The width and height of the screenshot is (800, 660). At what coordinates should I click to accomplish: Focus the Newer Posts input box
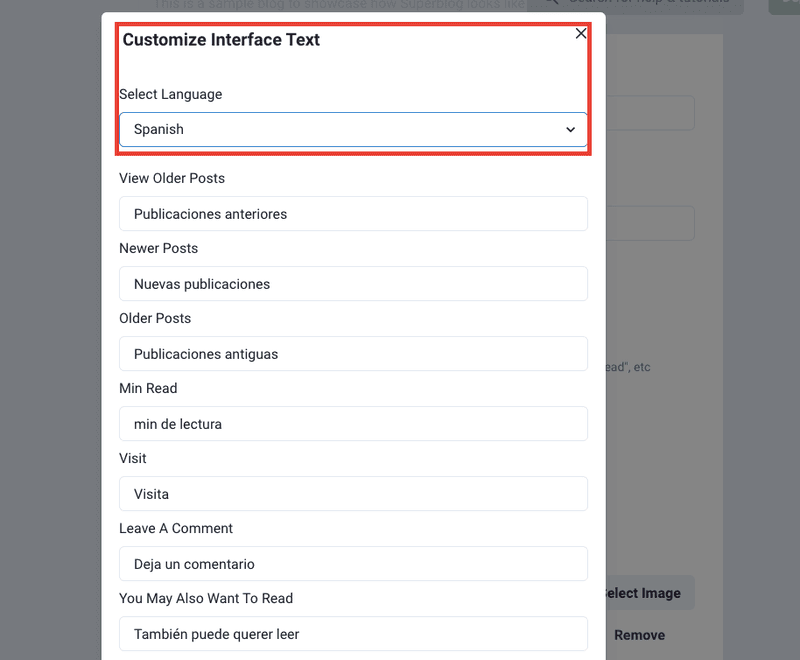352,284
